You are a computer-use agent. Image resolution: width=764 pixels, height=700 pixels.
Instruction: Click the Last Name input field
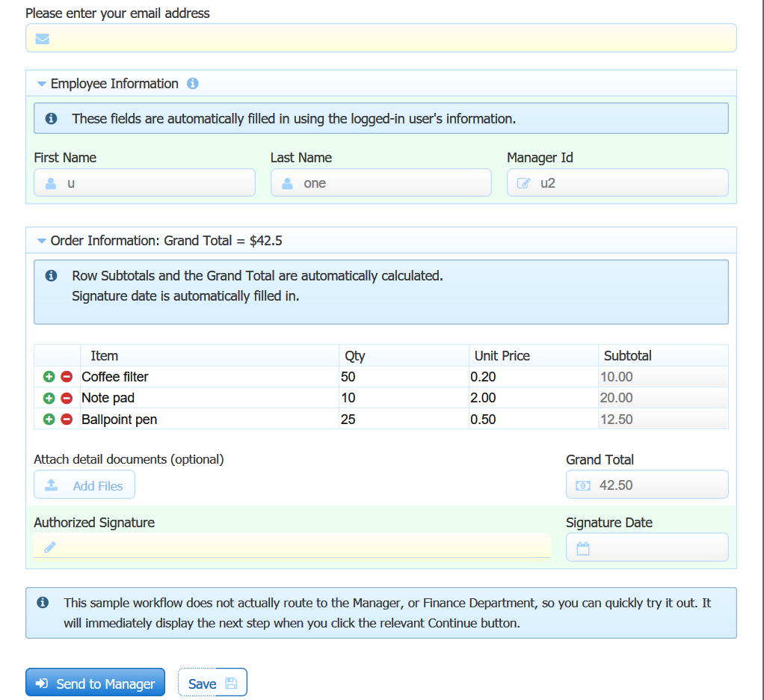[381, 182]
